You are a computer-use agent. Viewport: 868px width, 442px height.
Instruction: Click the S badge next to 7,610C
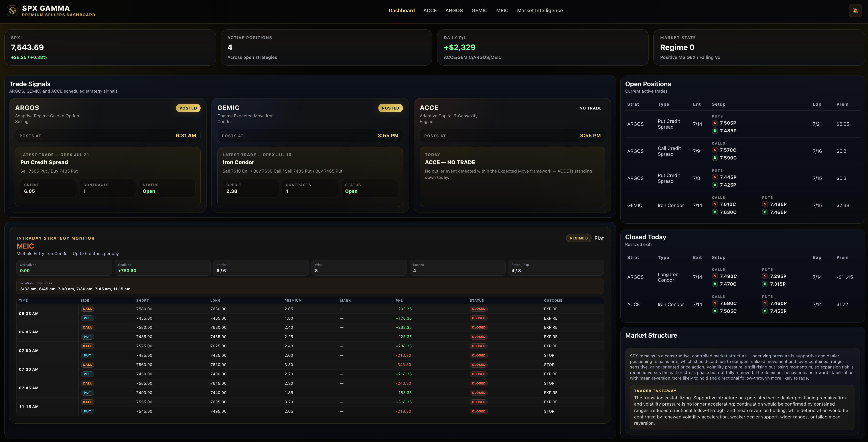click(715, 205)
